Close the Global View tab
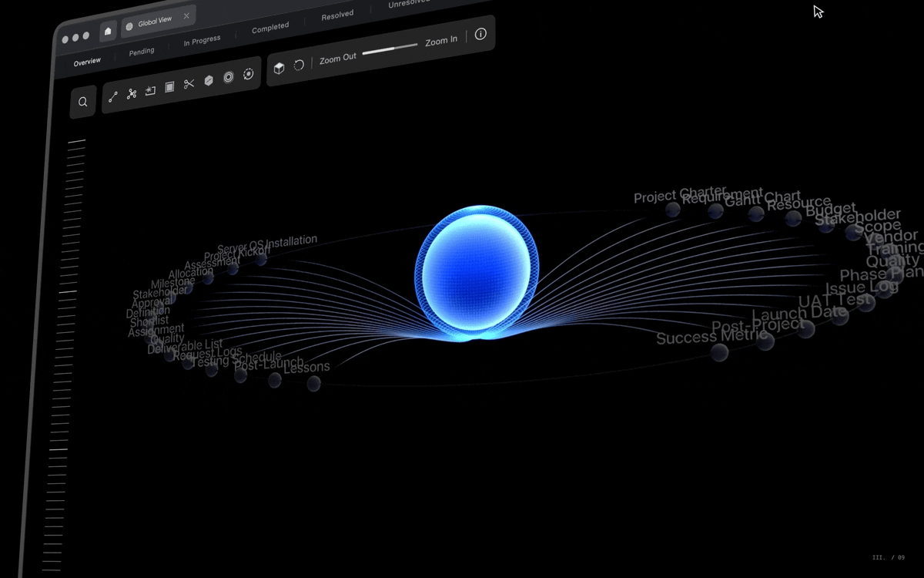 coord(186,16)
